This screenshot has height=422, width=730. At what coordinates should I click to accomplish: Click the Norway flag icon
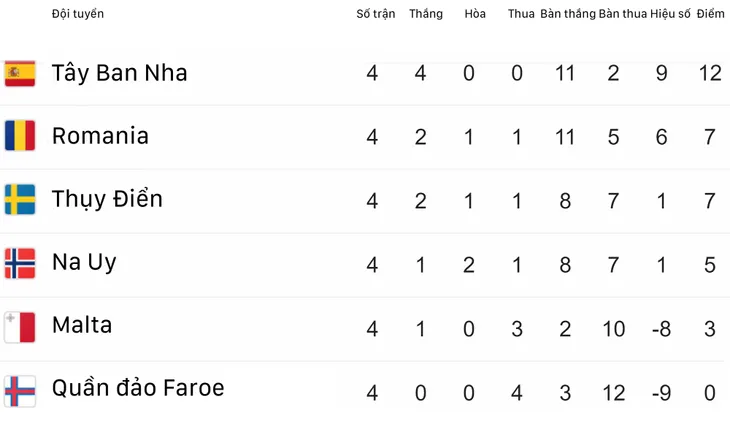point(20,263)
